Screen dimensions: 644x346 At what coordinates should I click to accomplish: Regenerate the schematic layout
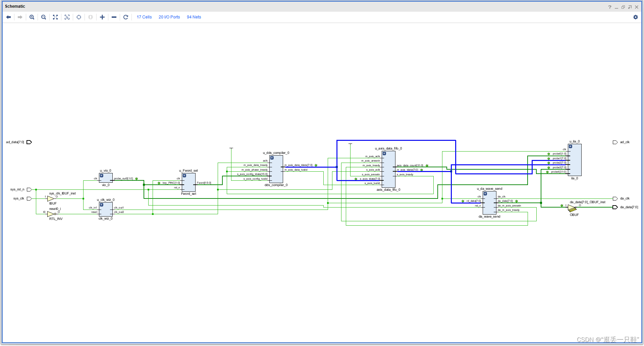[126, 17]
